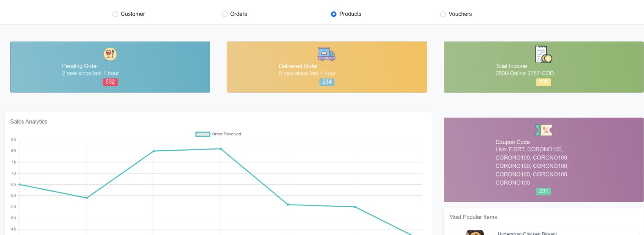Select the Customer radio button
644x235 pixels.
pyautogui.click(x=115, y=14)
